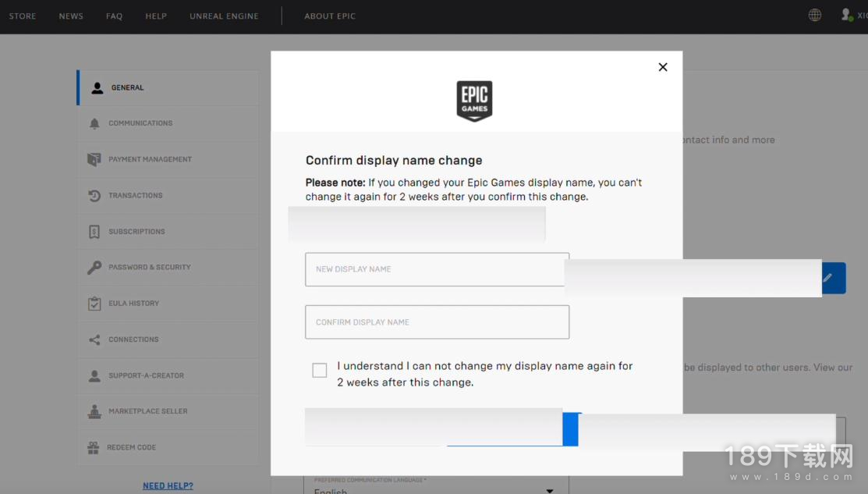The height and width of the screenshot is (494, 868).
Task: Open FAQ in top navigation
Action: (x=114, y=16)
